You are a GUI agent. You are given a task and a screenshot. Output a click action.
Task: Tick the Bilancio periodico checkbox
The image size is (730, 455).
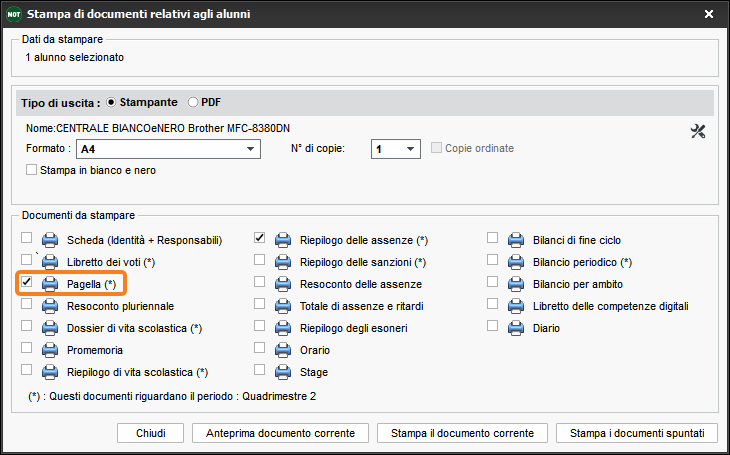(x=492, y=259)
